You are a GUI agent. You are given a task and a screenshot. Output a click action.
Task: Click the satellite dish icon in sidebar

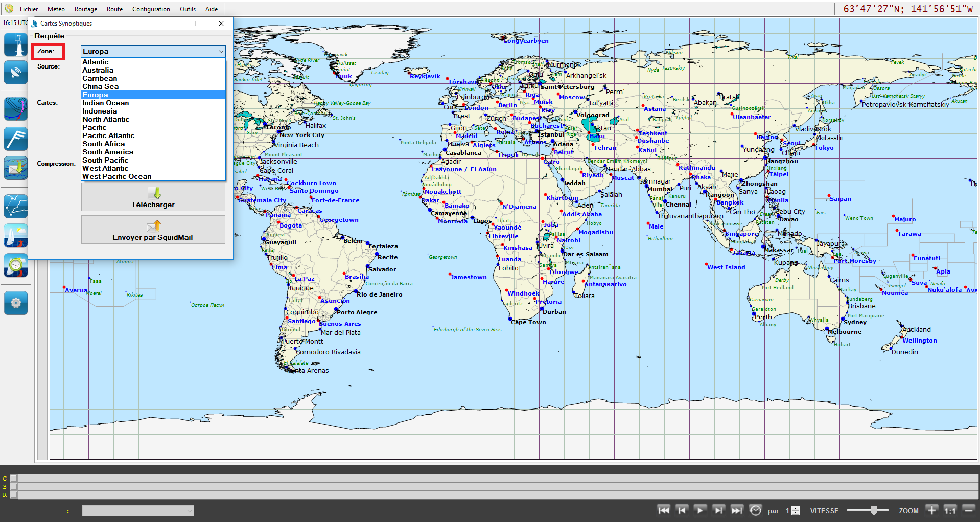tap(16, 73)
